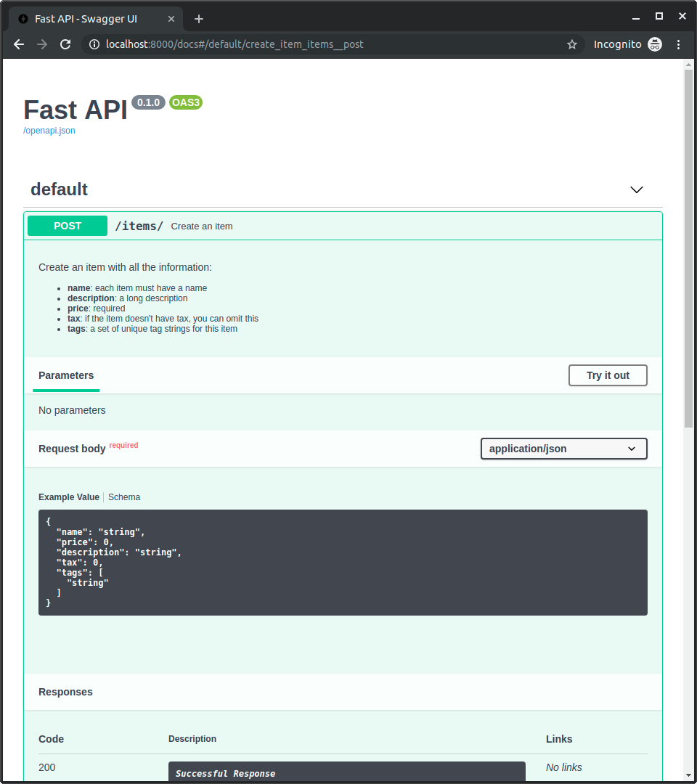The image size is (697, 784).
Task: Open the browser menu with three dots
Action: (x=678, y=44)
